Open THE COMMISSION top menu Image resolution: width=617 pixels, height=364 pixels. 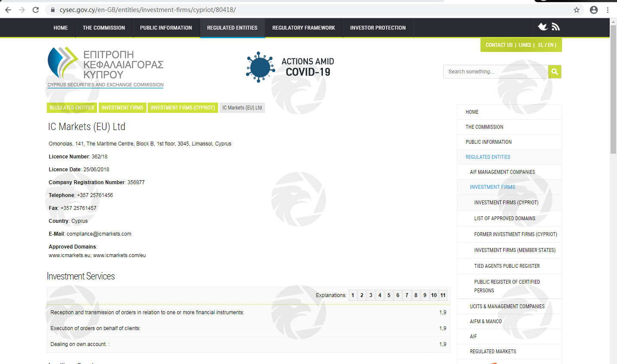[x=104, y=28]
